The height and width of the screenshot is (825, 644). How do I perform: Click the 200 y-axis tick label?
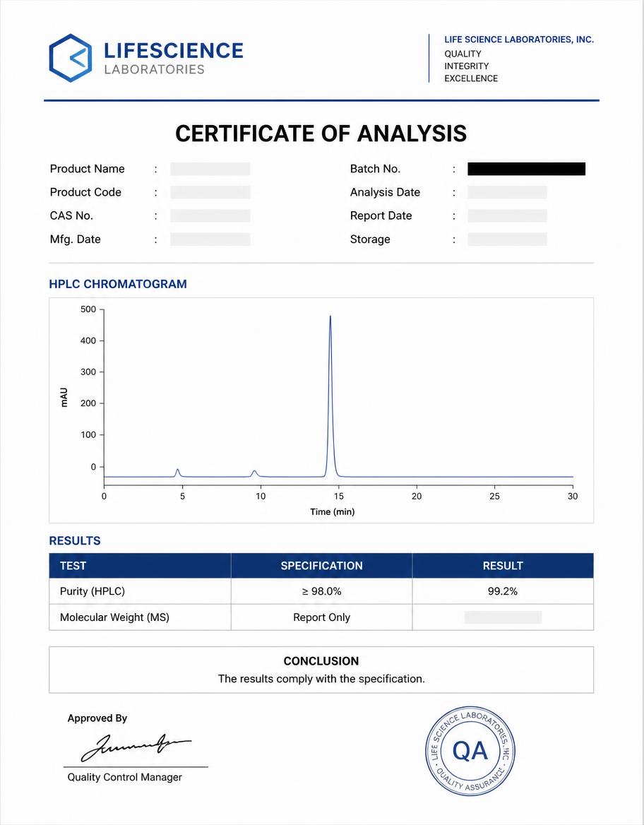pyautogui.click(x=88, y=403)
